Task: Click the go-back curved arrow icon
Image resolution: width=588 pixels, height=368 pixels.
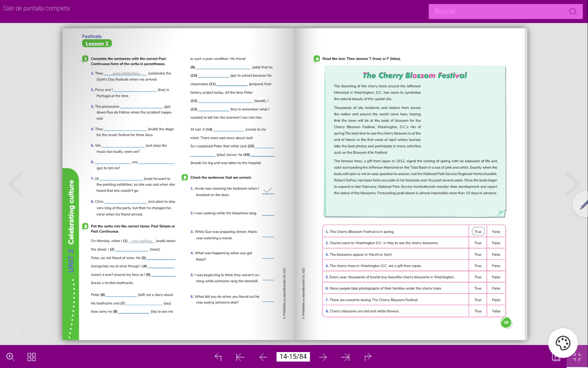Action: pyautogui.click(x=218, y=357)
